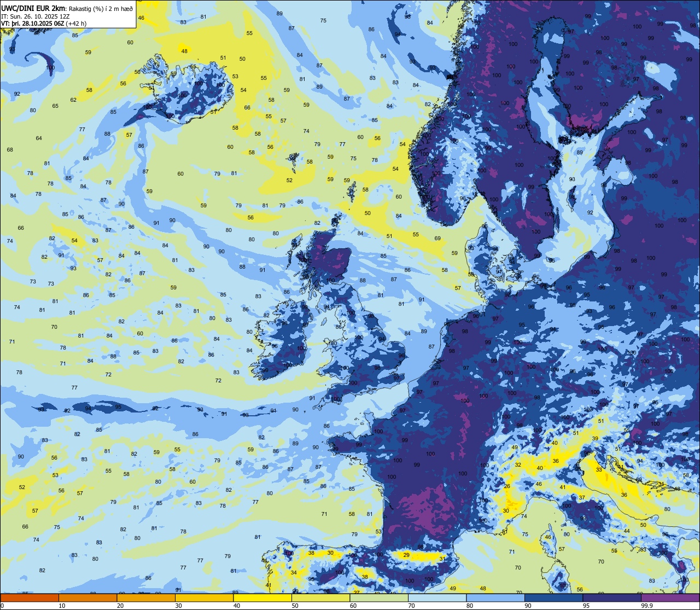Click the pale green 60–70 legend segment
Viewport: 700px width, 610px height.
pos(379,597)
